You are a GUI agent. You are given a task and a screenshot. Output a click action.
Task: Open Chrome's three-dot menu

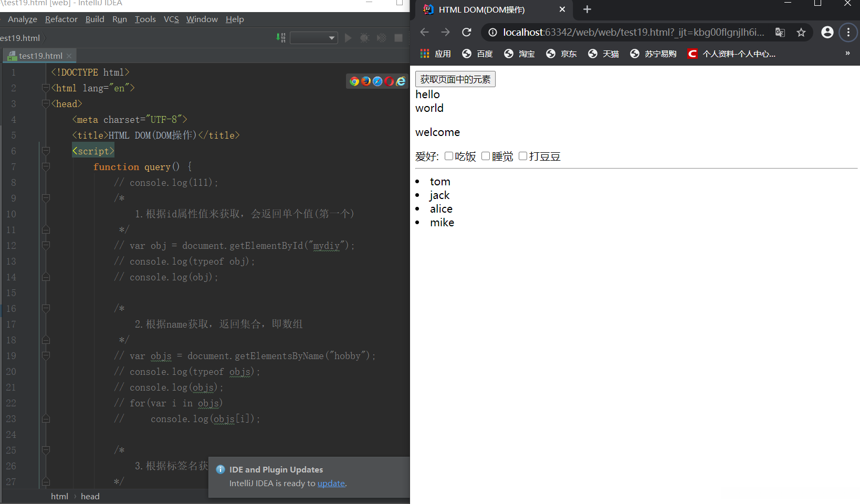tap(848, 33)
